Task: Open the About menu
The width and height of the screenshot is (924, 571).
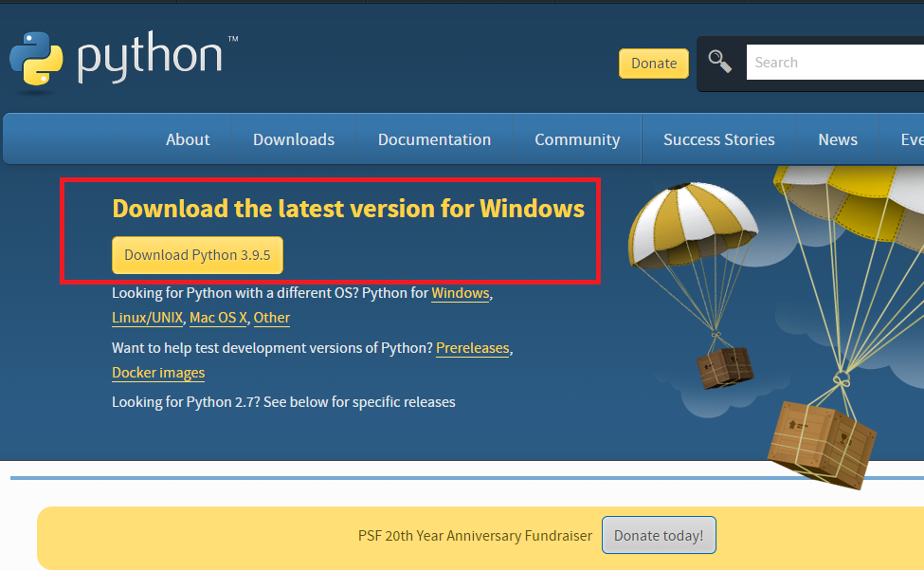Action: coord(187,138)
